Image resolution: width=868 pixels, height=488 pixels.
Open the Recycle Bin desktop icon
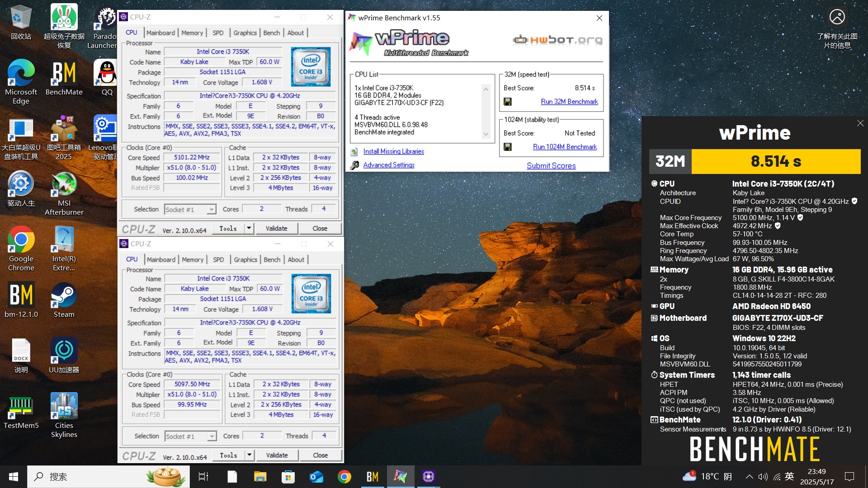coord(21,23)
